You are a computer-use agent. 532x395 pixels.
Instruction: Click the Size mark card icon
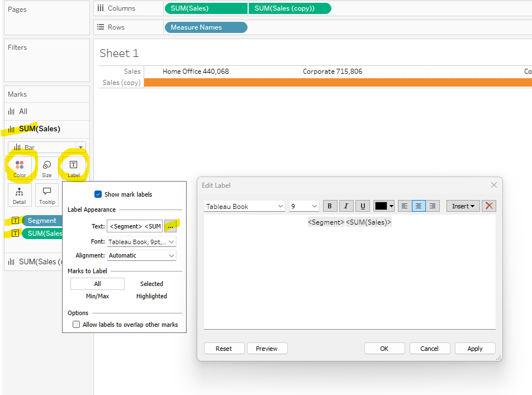47,167
